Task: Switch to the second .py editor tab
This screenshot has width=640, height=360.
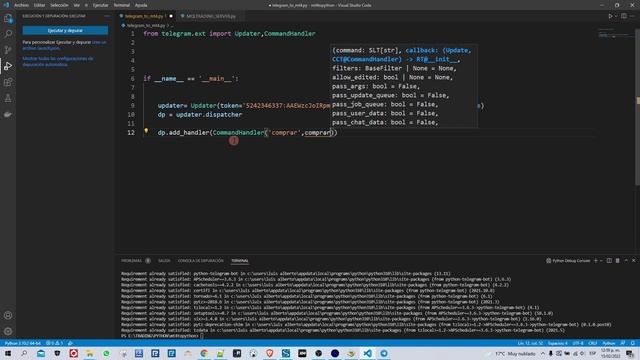Action: pyautogui.click(x=211, y=16)
